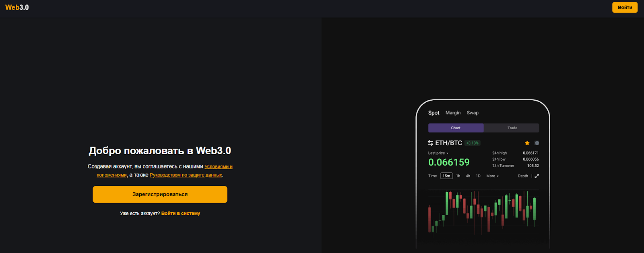644x253 pixels.
Task: Switch to the Swap tab
Action: click(x=473, y=113)
